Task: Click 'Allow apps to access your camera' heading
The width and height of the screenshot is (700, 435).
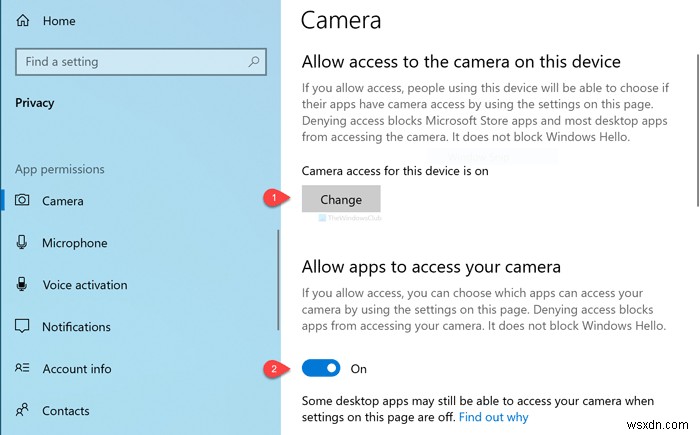Action: click(x=431, y=267)
